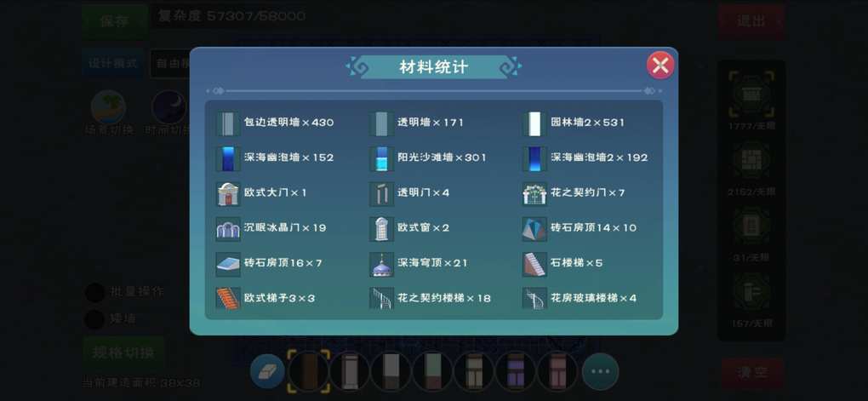Click the 深海穹顶 dome icon

coord(381,264)
